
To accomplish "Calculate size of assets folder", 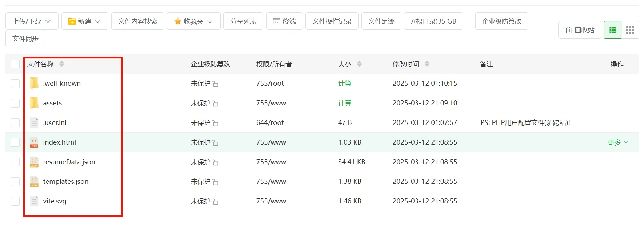I will (x=344, y=103).
